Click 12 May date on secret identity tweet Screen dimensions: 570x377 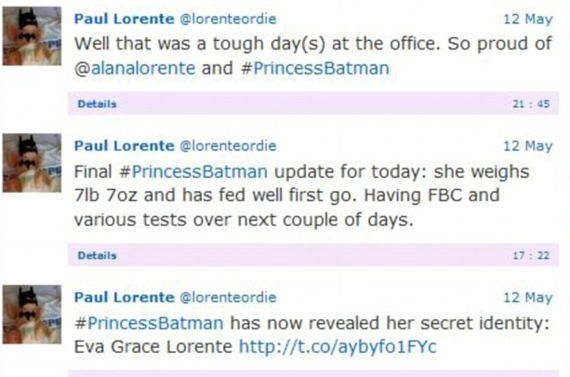point(528,297)
